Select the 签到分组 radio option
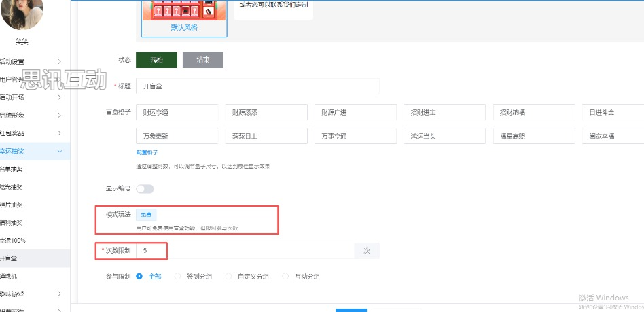644x312 pixels. coord(179,276)
